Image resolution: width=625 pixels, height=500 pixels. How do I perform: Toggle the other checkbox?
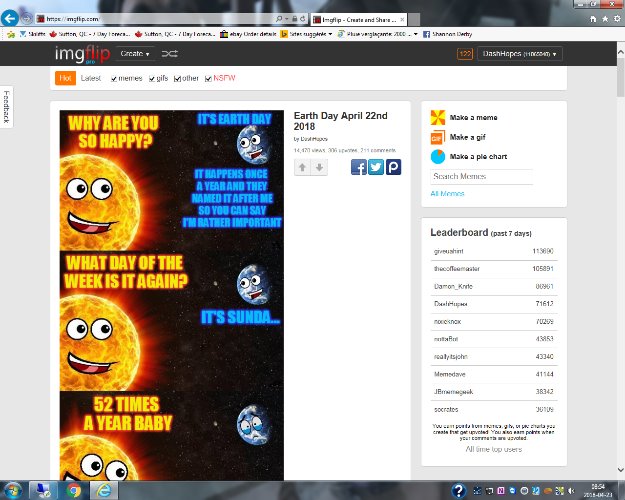177,79
